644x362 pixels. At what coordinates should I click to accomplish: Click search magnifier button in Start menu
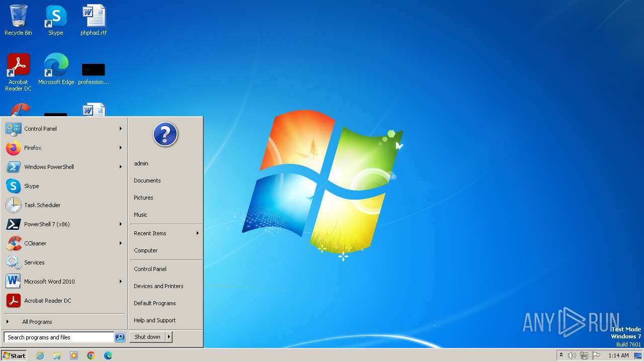pos(120,337)
